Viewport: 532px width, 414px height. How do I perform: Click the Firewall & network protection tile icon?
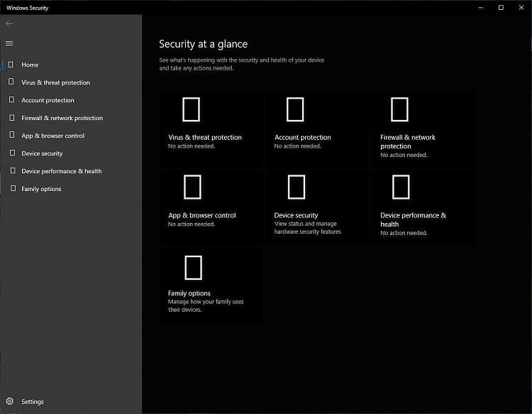[x=399, y=109]
